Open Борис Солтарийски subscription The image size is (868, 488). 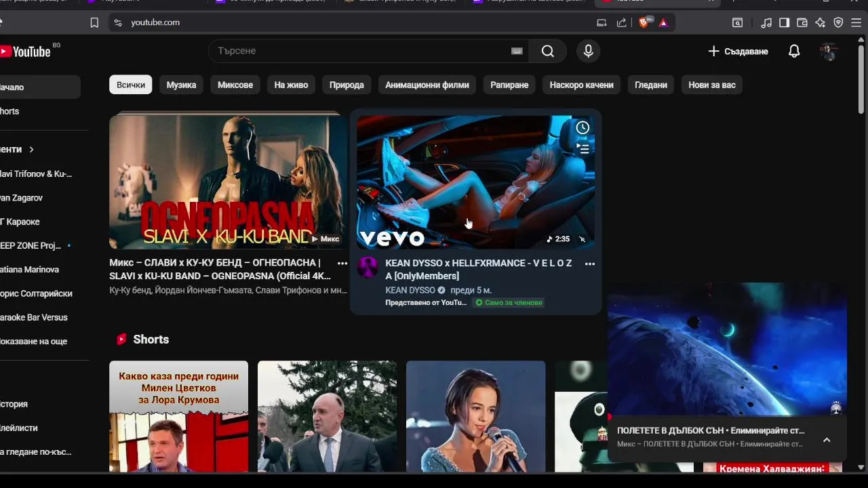pos(36,293)
